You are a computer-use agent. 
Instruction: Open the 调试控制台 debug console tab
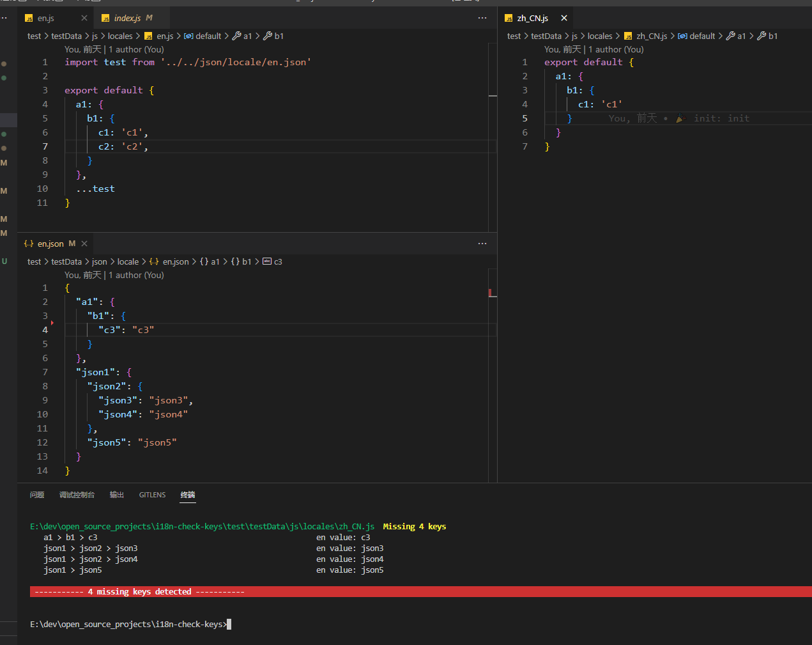[x=77, y=495]
